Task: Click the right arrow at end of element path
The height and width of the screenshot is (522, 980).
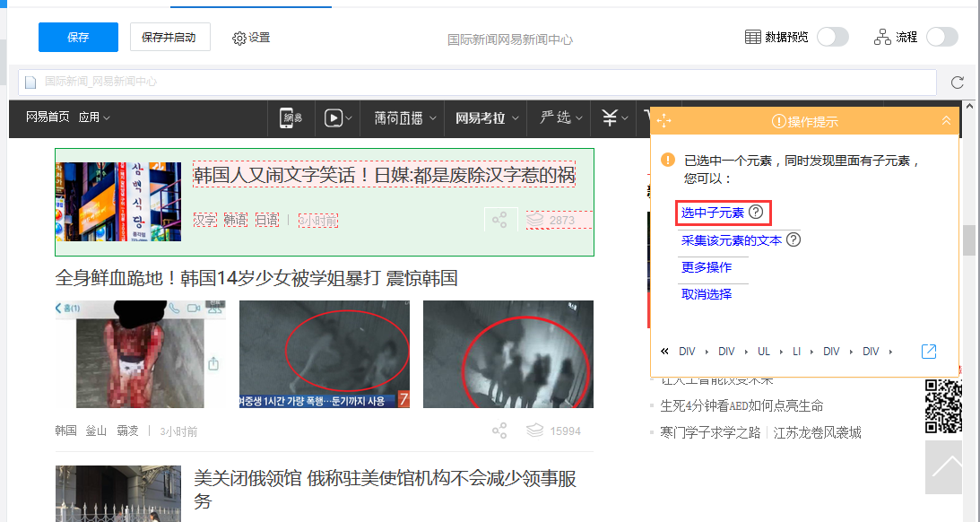Action: [x=890, y=352]
